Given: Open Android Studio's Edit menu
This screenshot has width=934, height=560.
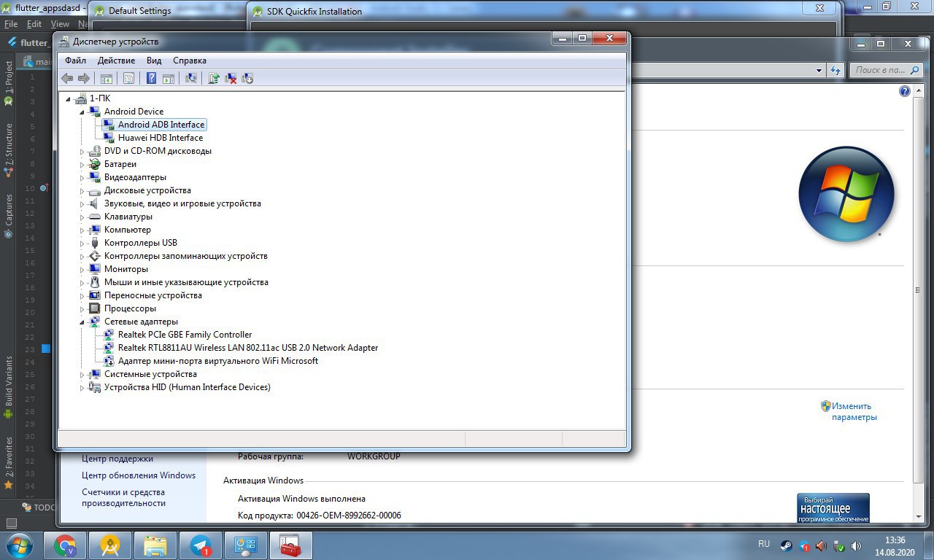Looking at the screenshot, I should tap(34, 24).
